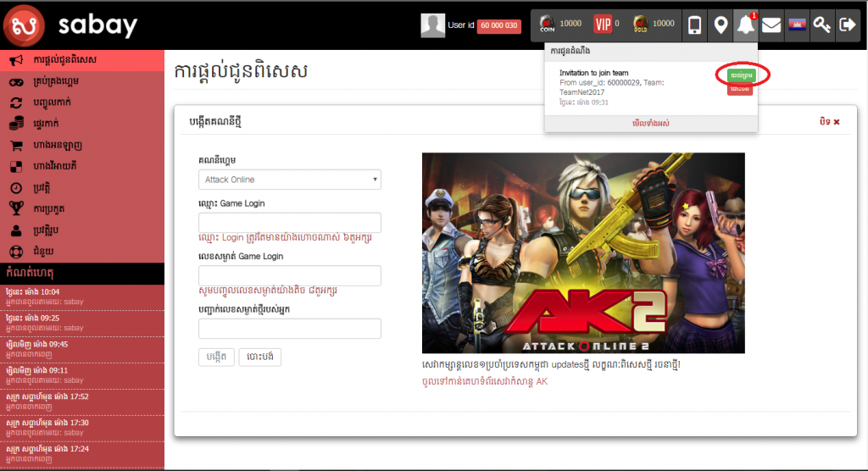Screen dimensions: 868x471
Task: Click the red view-all link under the notification
Action: click(650, 124)
